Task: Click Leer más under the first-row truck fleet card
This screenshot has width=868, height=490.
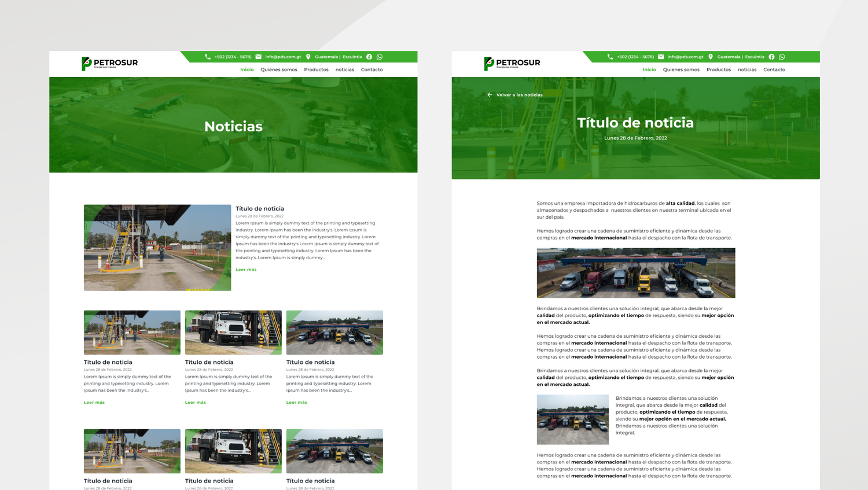Action: point(297,403)
